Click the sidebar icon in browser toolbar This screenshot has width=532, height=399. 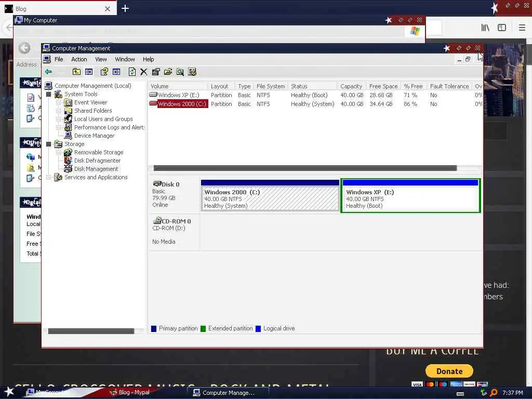point(502,28)
